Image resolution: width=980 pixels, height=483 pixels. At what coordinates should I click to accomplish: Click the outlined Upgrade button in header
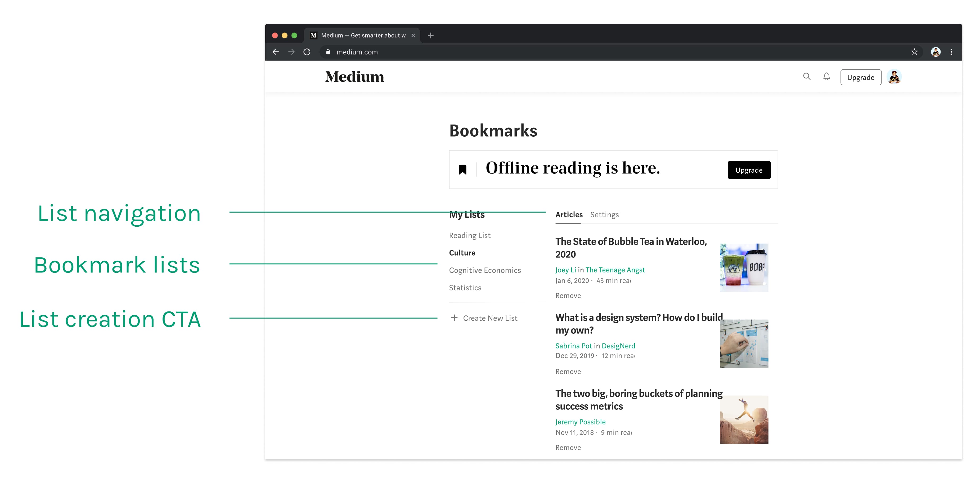coord(861,77)
